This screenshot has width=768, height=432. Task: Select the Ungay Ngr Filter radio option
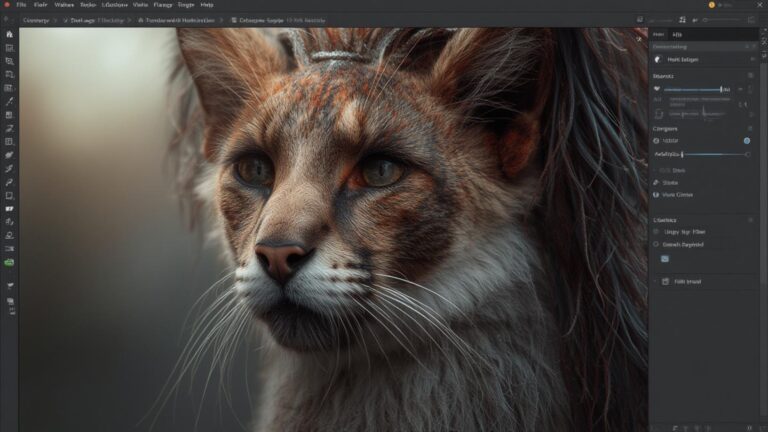pyautogui.click(x=656, y=232)
